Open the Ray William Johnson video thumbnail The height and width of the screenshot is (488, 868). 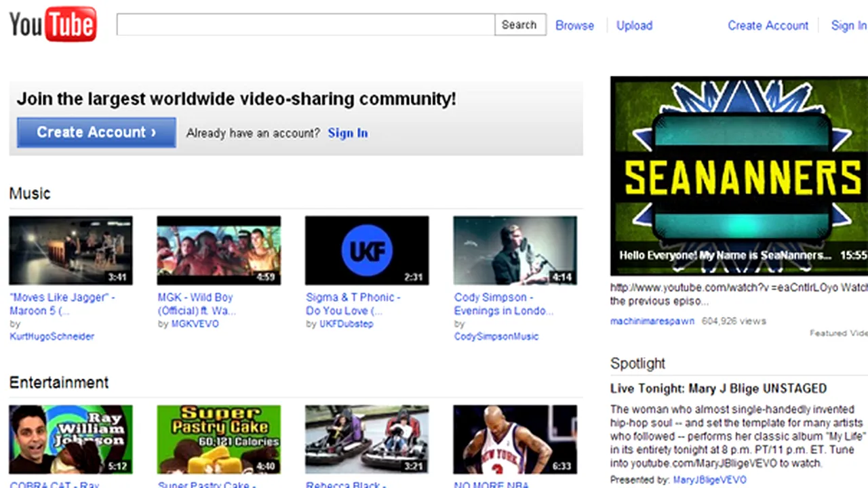tap(71, 439)
